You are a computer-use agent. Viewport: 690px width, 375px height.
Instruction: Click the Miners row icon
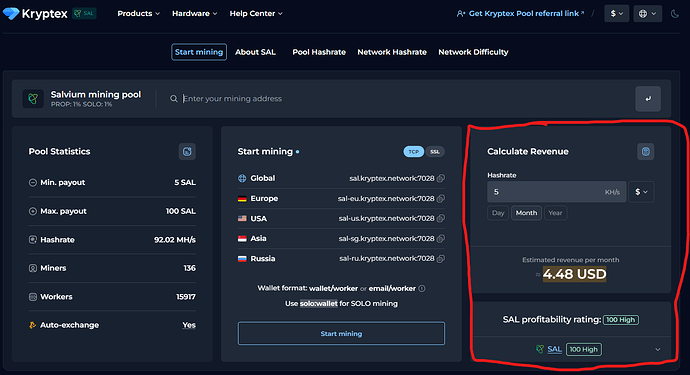click(x=33, y=268)
